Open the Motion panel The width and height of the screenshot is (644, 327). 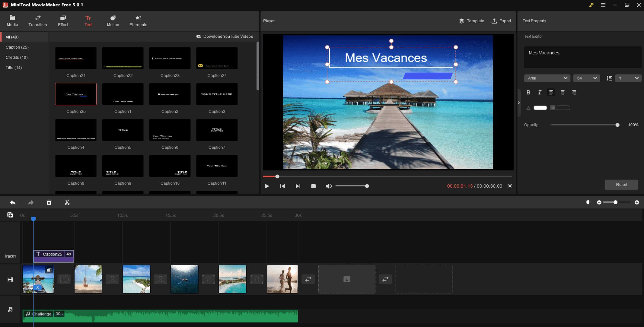pos(113,21)
